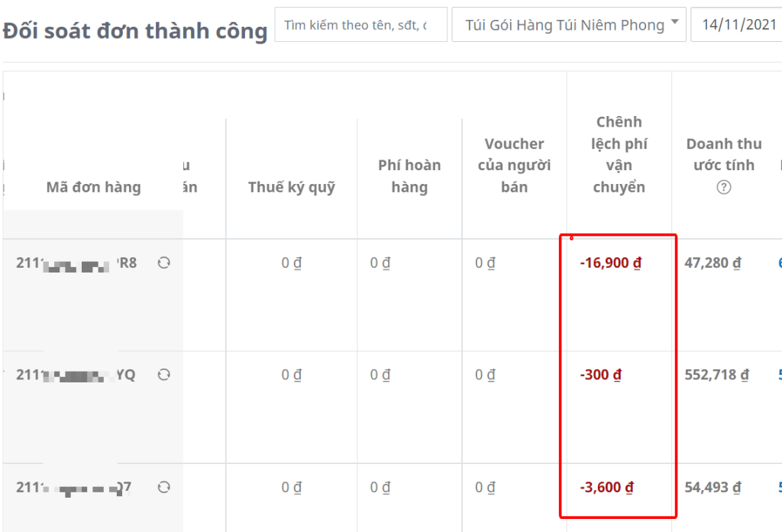Image resolution: width=782 pixels, height=532 pixels.
Task: Refresh the order ending in YQ
Action: 163,375
